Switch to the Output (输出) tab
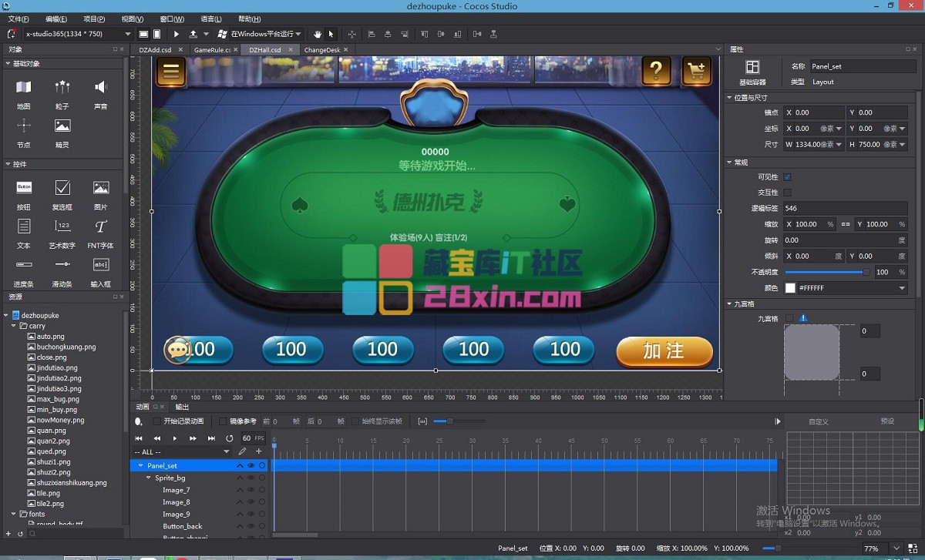 point(182,407)
